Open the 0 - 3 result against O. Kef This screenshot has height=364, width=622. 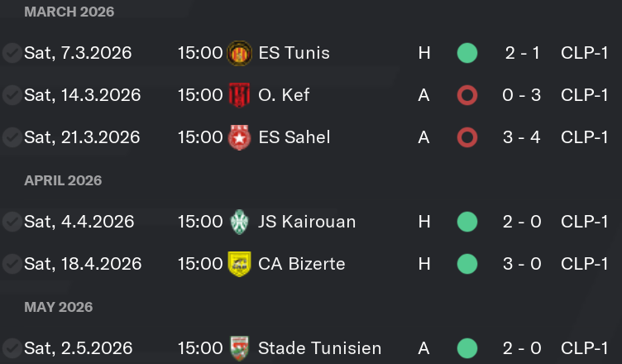[522, 95]
